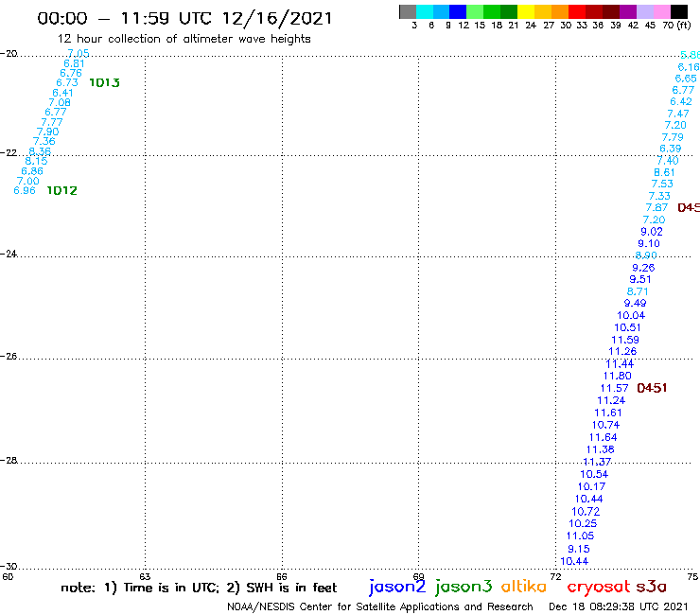The height and width of the screenshot is (615, 700).
Task: Click the wave height value '11.26'
Action: click(622, 351)
